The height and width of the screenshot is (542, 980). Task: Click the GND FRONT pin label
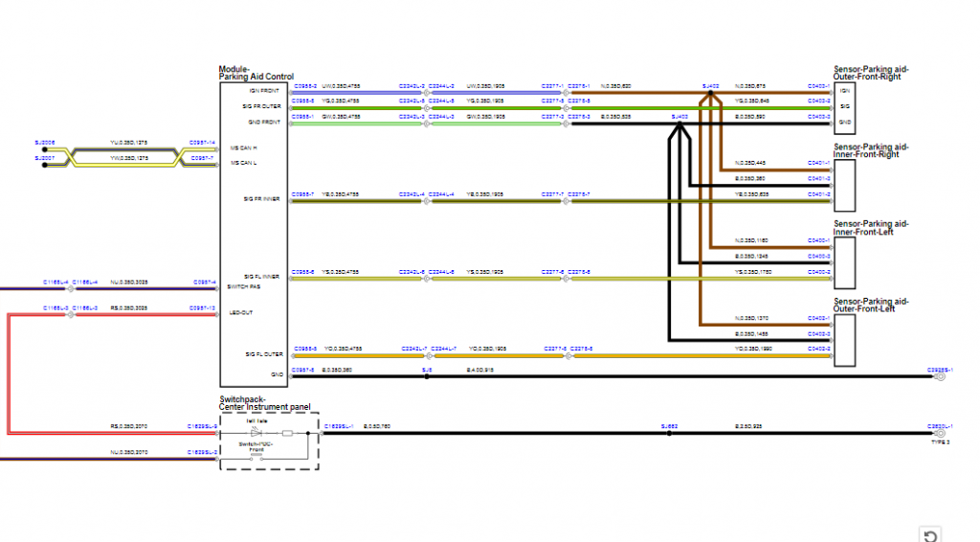264,123
